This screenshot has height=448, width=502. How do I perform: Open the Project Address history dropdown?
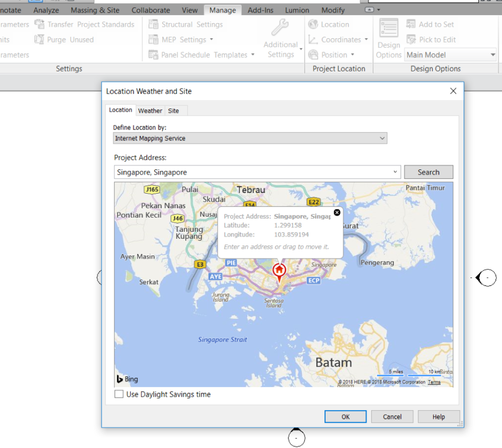pyautogui.click(x=395, y=172)
